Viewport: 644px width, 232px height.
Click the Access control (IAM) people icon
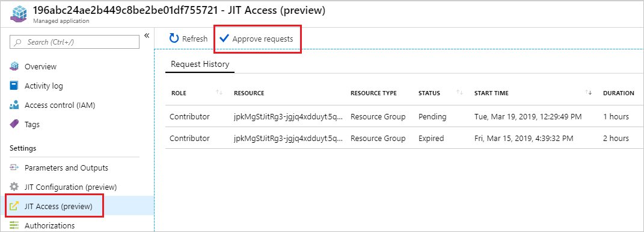(x=14, y=105)
